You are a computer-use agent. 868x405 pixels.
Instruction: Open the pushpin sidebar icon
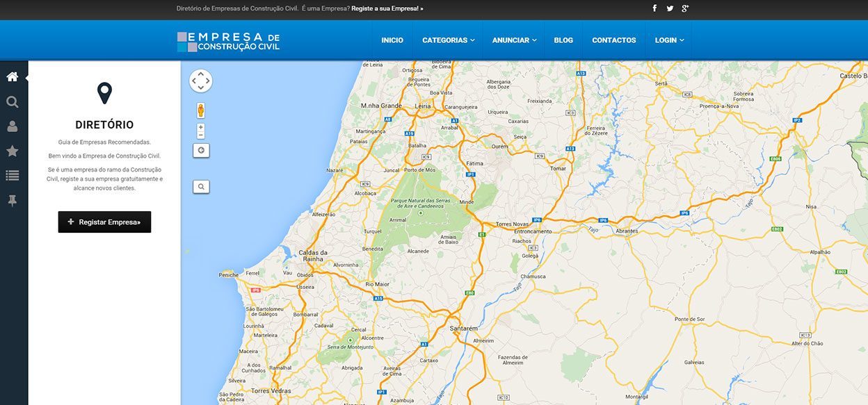(x=12, y=201)
